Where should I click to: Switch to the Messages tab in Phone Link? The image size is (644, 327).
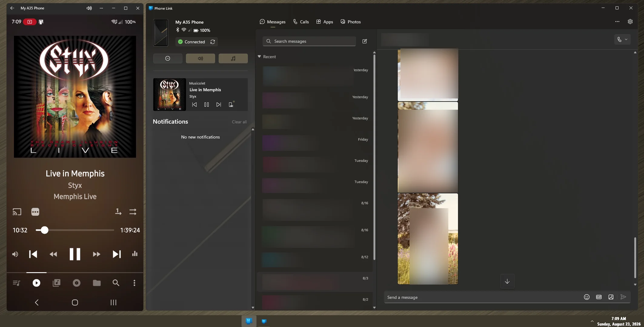pos(273,22)
